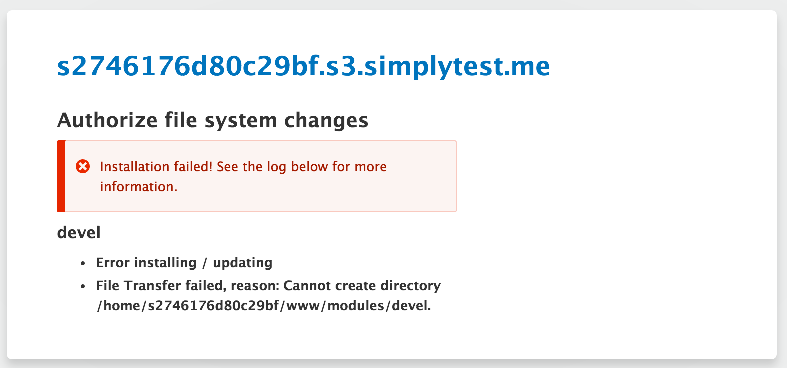The height and width of the screenshot is (368, 787).
Task: Click the File Transfer failed, reason text
Action: pyautogui.click(x=187, y=286)
